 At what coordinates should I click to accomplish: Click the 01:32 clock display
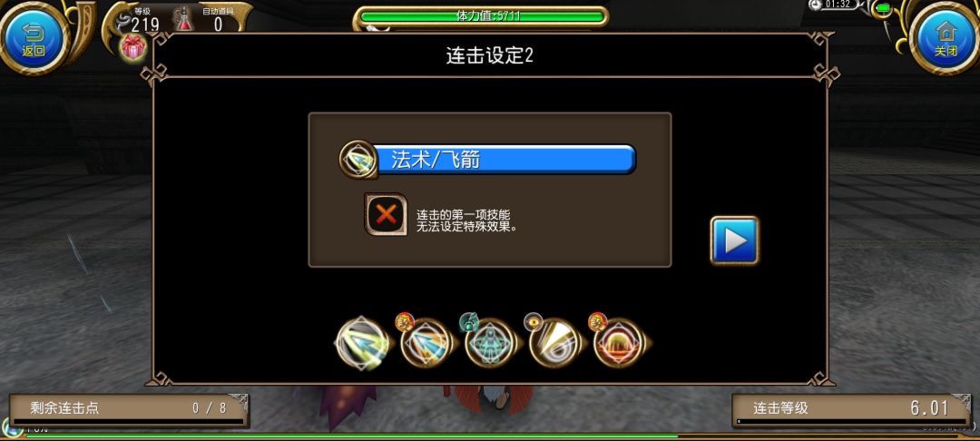[838, 5]
